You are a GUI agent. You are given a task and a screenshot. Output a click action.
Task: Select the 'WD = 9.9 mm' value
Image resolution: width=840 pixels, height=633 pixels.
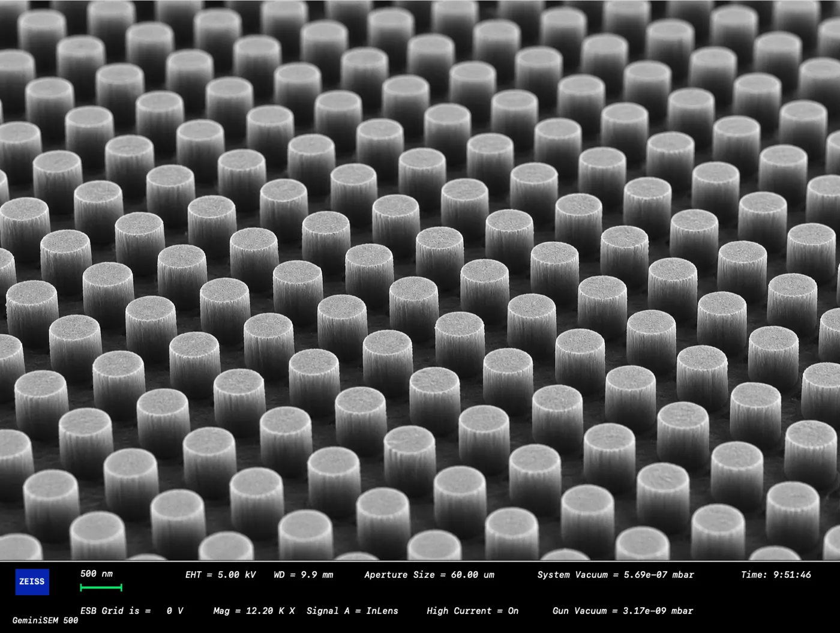[304, 575]
